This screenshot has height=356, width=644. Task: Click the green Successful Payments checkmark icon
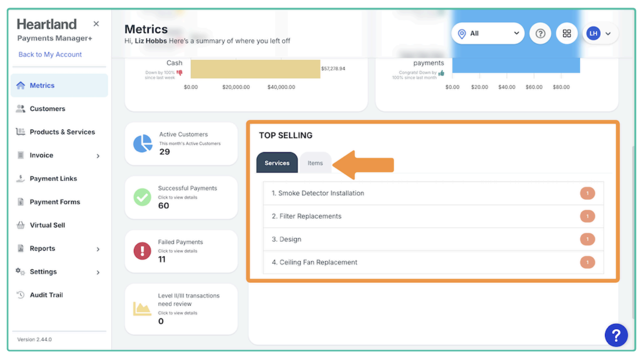pos(142,197)
